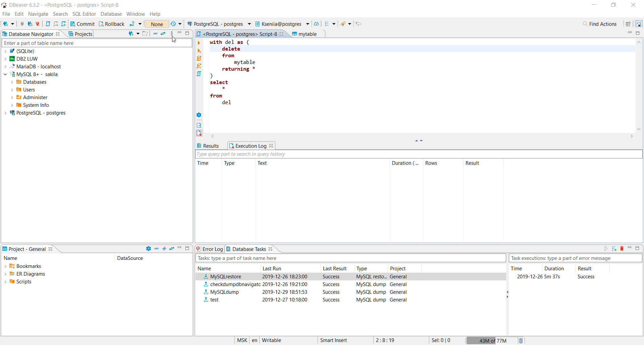Open the SQL Editor menu

(84, 14)
